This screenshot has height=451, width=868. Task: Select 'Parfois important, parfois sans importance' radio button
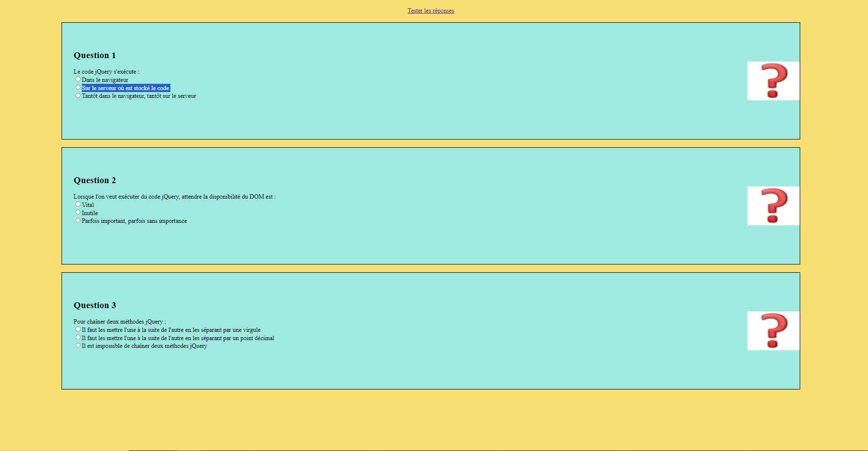(x=78, y=220)
